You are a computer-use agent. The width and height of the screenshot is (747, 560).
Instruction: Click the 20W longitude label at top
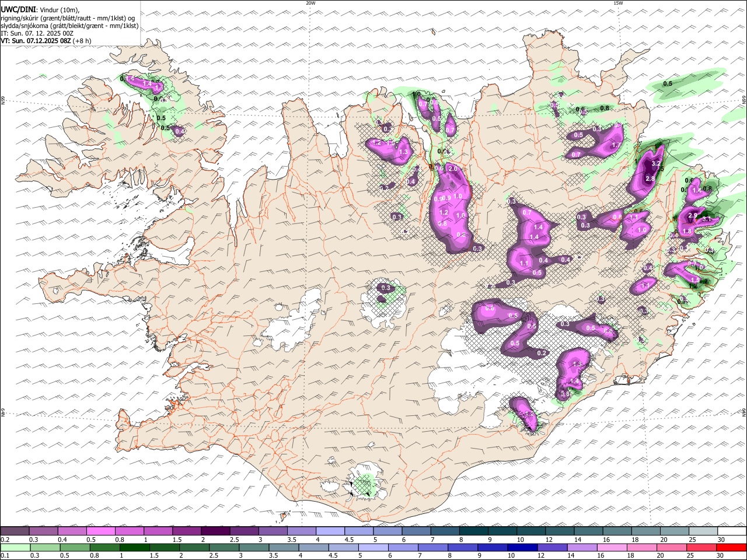tap(310, 3)
